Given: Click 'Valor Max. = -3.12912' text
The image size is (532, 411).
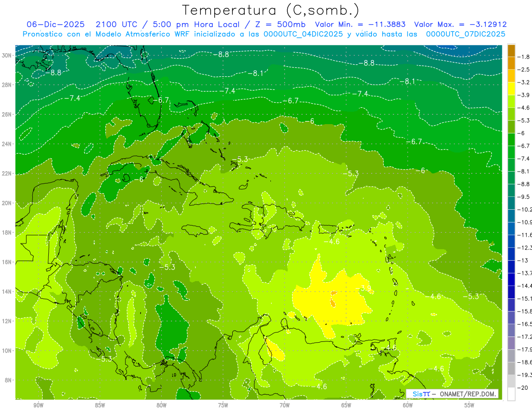Looking at the screenshot, I should pyautogui.click(x=460, y=24).
